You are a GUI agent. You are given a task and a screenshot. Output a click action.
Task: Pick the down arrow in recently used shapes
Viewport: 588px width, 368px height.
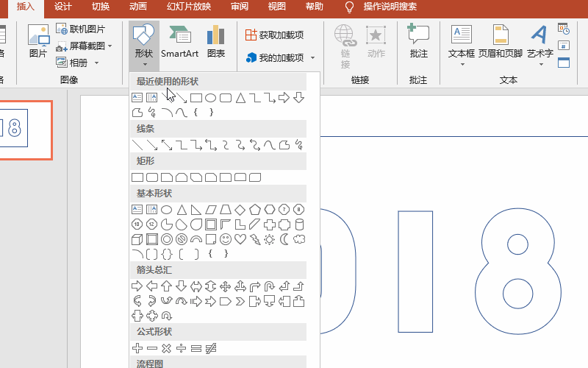pyautogui.click(x=299, y=98)
